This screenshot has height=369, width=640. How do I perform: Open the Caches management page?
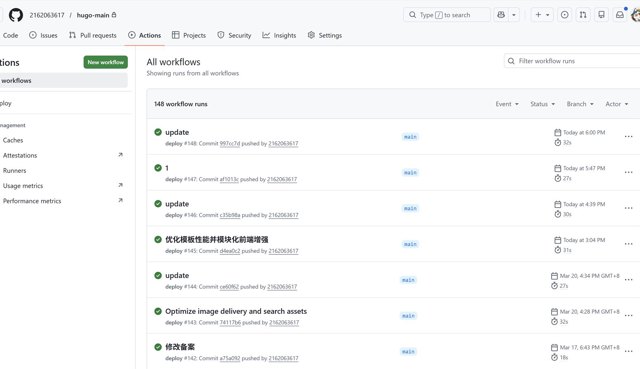tap(13, 140)
